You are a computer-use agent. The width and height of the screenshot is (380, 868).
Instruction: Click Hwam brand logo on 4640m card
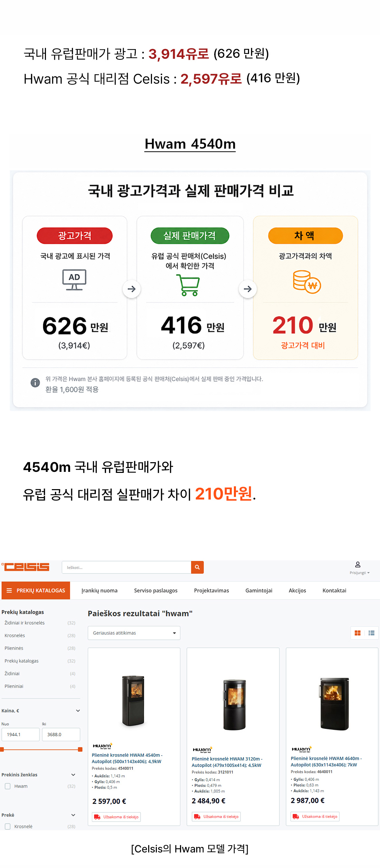coord(301,749)
